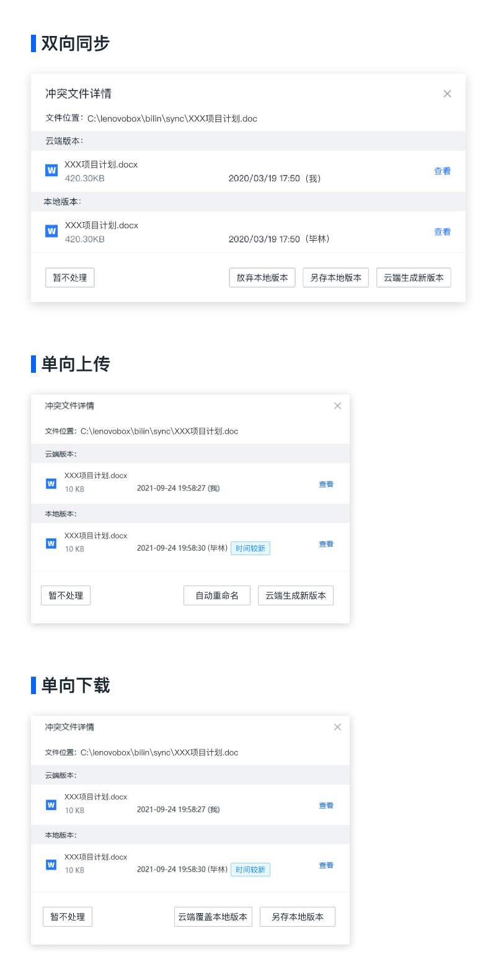The image size is (496, 980).
Task: Click Word icon of local version in 单向上传
Action: (51, 543)
